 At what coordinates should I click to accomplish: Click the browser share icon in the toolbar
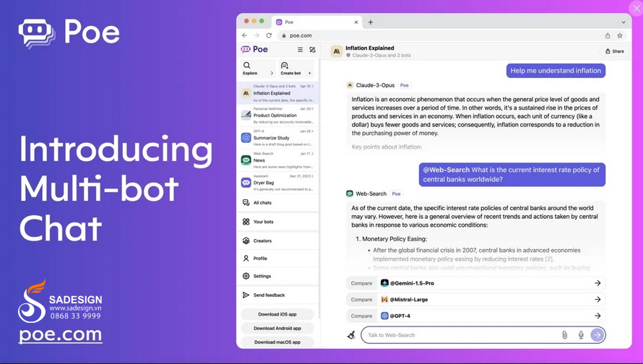pyautogui.click(x=608, y=35)
